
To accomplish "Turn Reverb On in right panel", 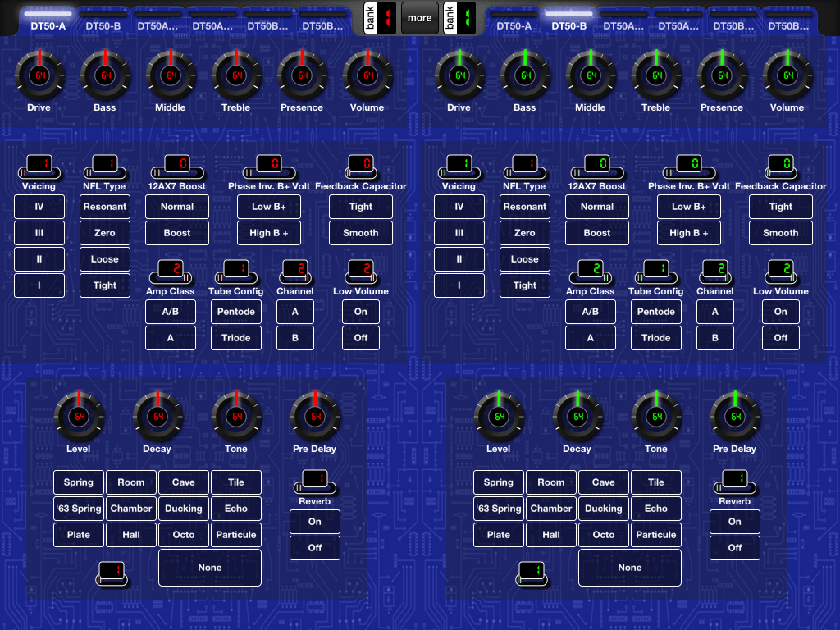I will tap(735, 522).
